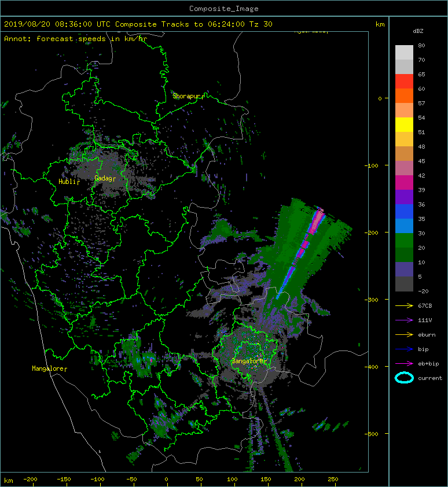Image resolution: width=448 pixels, height=487 pixels.
Task: Click the -100 tick on vertical axis
Action: 372,165
